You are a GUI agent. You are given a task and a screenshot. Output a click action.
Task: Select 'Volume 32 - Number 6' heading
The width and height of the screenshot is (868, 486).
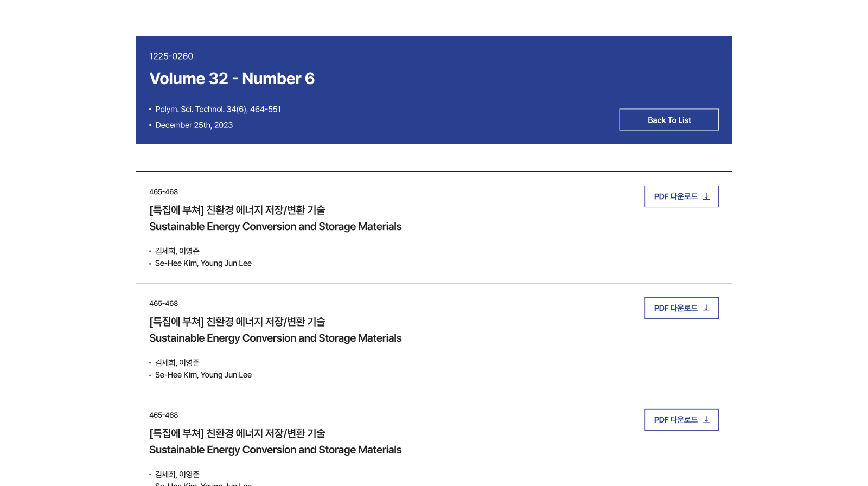coord(232,79)
